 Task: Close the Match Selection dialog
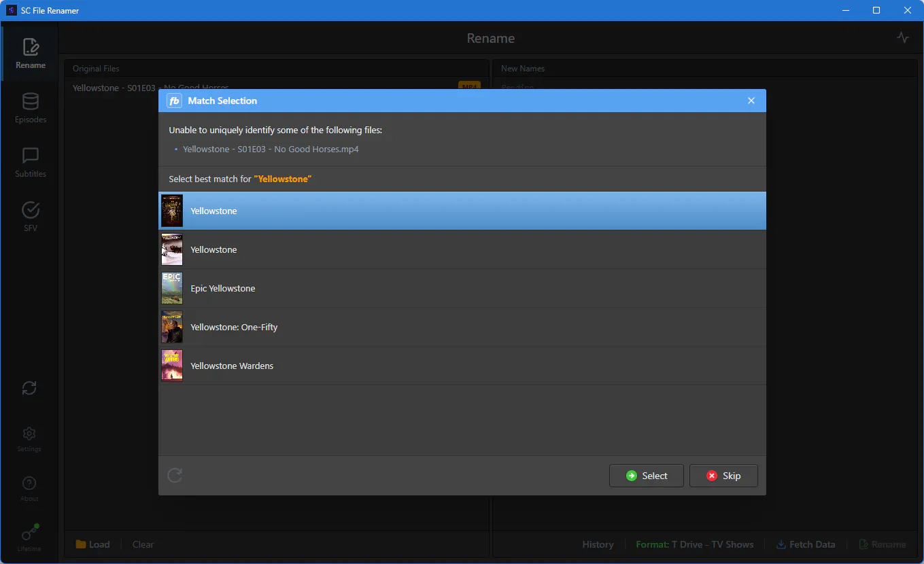pyautogui.click(x=751, y=101)
